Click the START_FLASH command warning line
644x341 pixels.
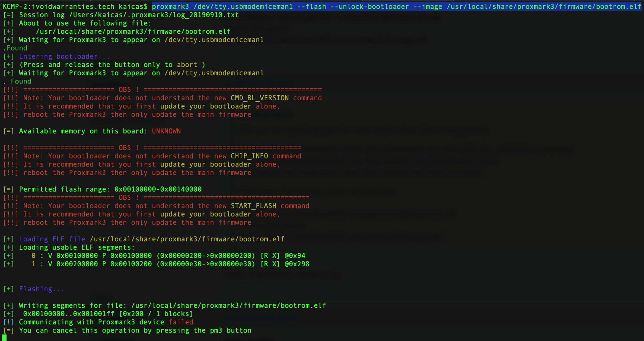click(156, 206)
